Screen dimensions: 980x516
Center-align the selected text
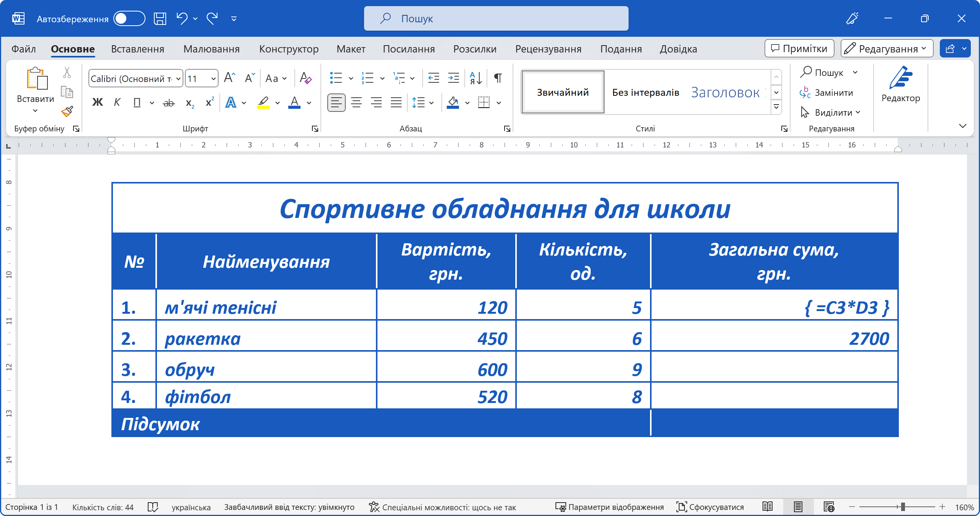(356, 102)
